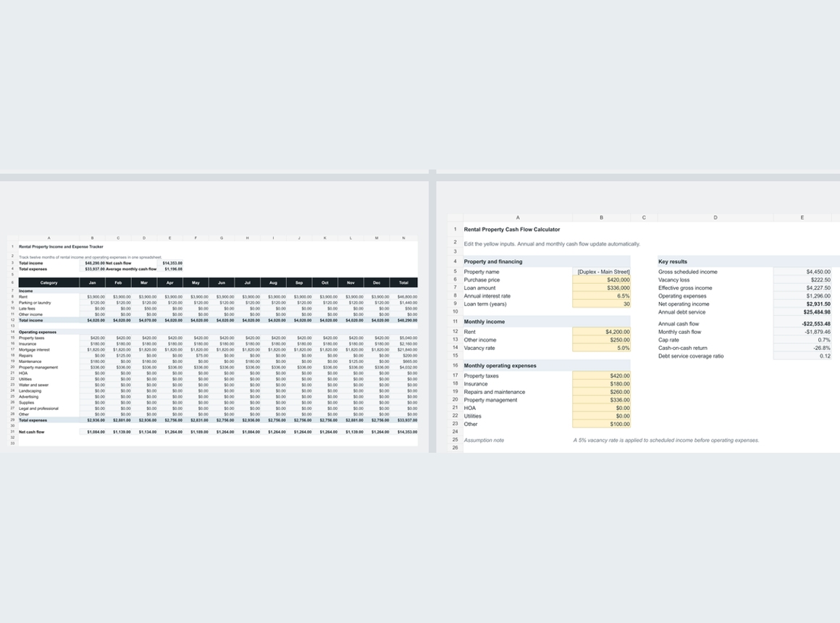Select the Purchase price input cell $420,000
840x623 pixels.
[x=601, y=280]
